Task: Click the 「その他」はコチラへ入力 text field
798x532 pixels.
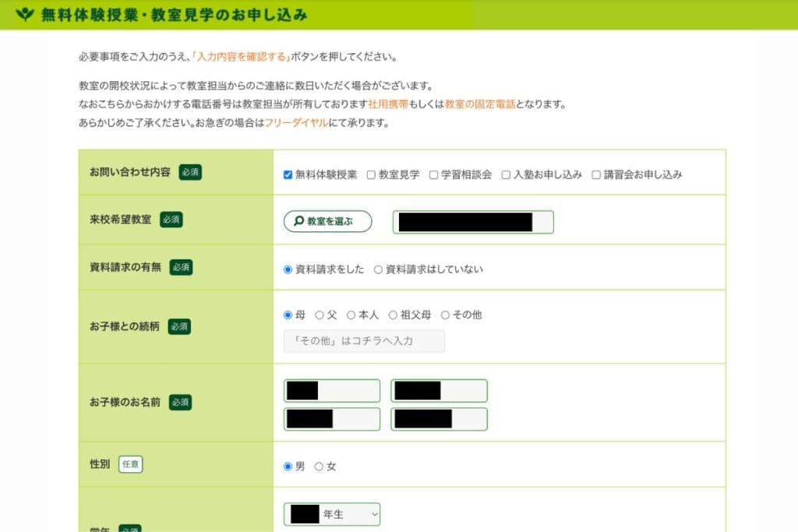Action: click(x=364, y=340)
